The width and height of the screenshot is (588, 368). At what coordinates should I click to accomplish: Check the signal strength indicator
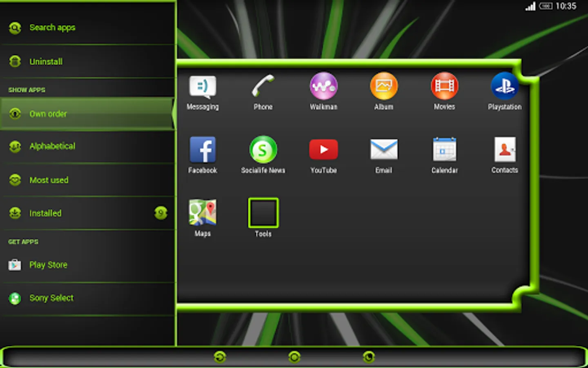tap(530, 6)
